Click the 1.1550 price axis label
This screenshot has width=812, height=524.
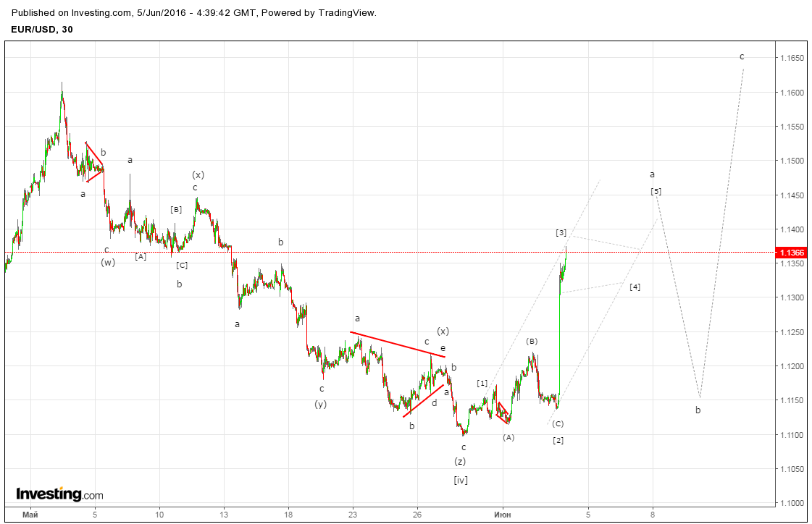792,127
